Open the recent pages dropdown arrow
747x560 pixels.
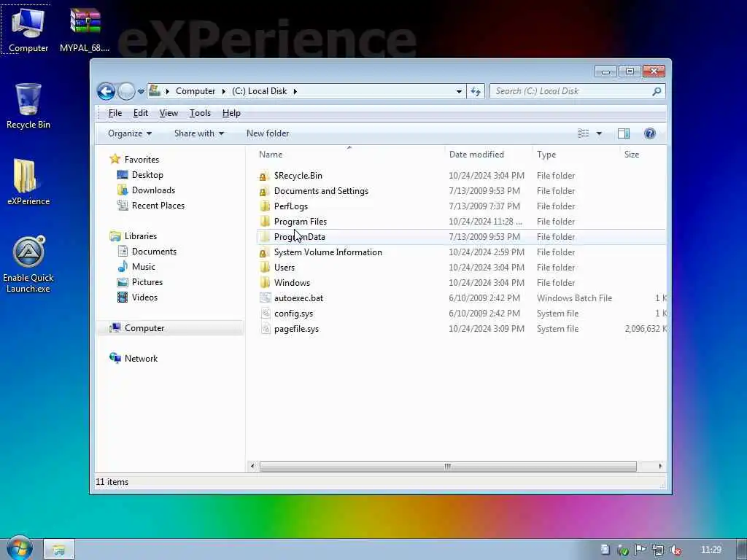point(141,91)
